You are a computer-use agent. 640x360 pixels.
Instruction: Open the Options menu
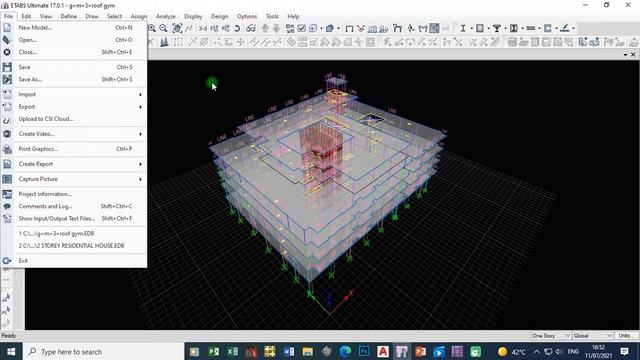[x=247, y=16]
